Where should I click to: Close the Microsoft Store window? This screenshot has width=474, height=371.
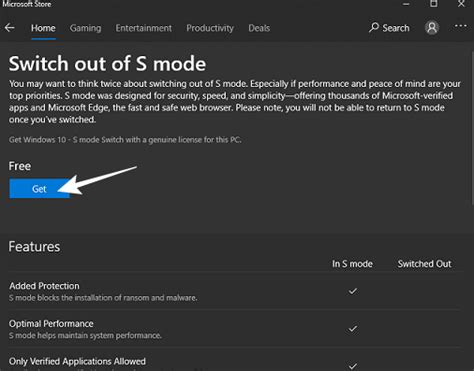pyautogui.click(x=461, y=4)
